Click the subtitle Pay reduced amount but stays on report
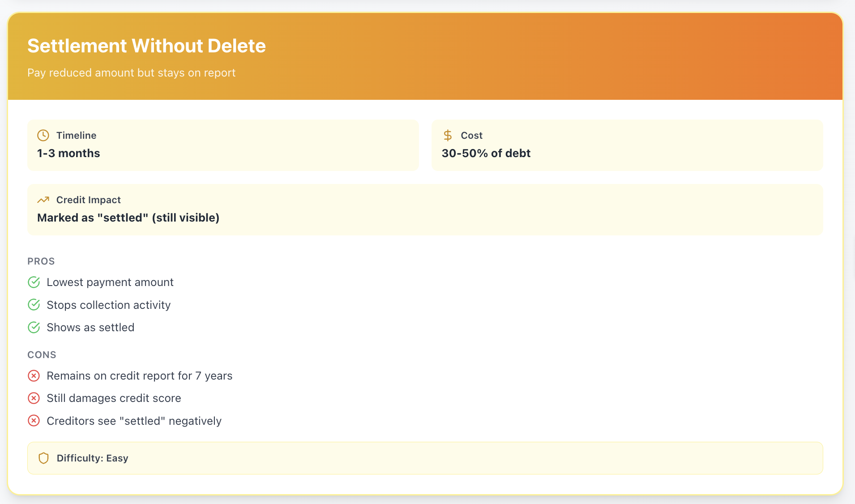The image size is (855, 504). [131, 73]
